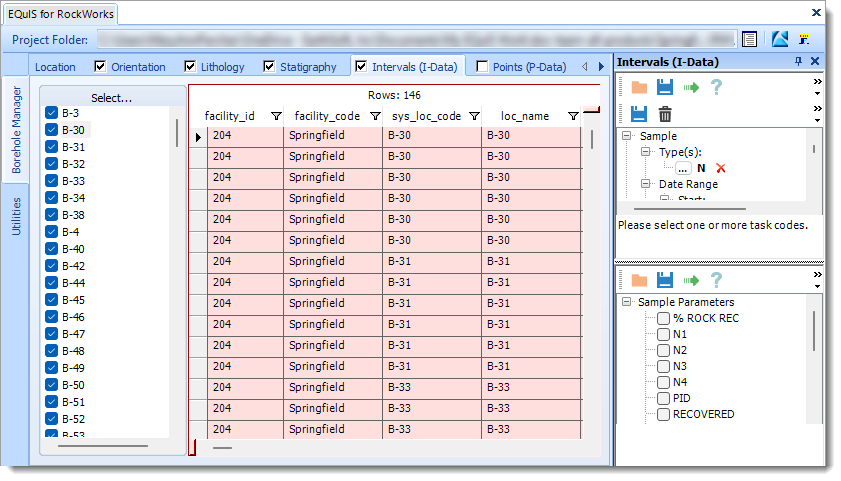Pin the Intervals (I-Data) panel

click(x=799, y=61)
